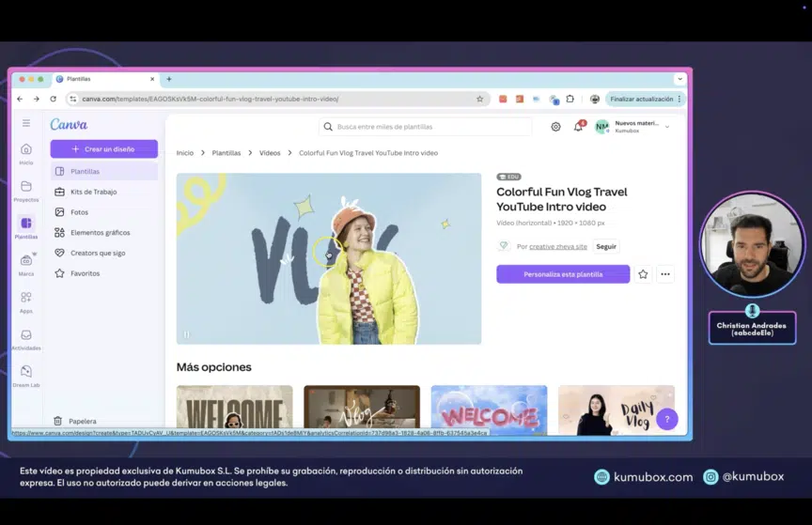Open new browser tab with plus button

pos(169,79)
